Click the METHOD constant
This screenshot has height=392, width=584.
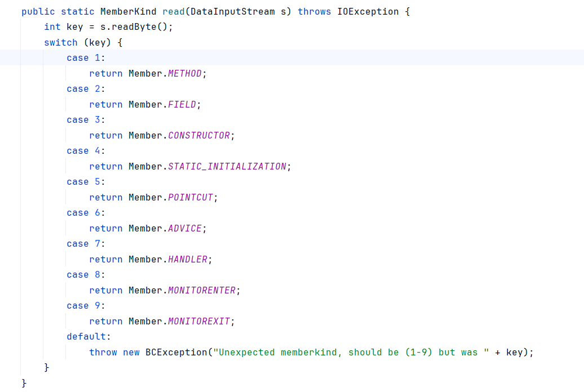click(184, 74)
